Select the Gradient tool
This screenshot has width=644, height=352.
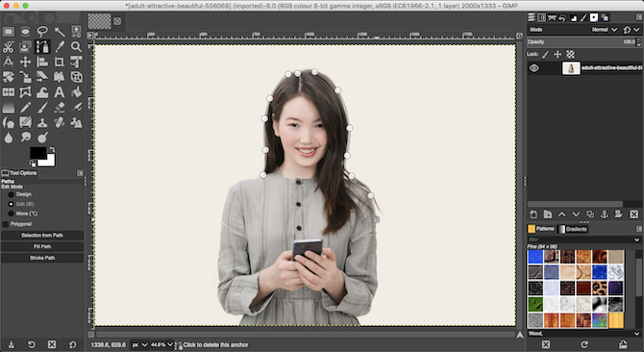(x=9, y=108)
